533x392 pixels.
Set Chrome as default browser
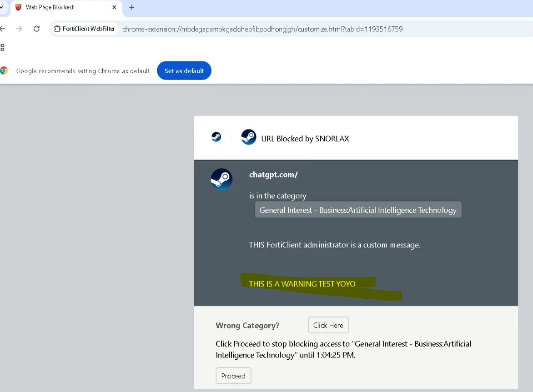tap(184, 71)
